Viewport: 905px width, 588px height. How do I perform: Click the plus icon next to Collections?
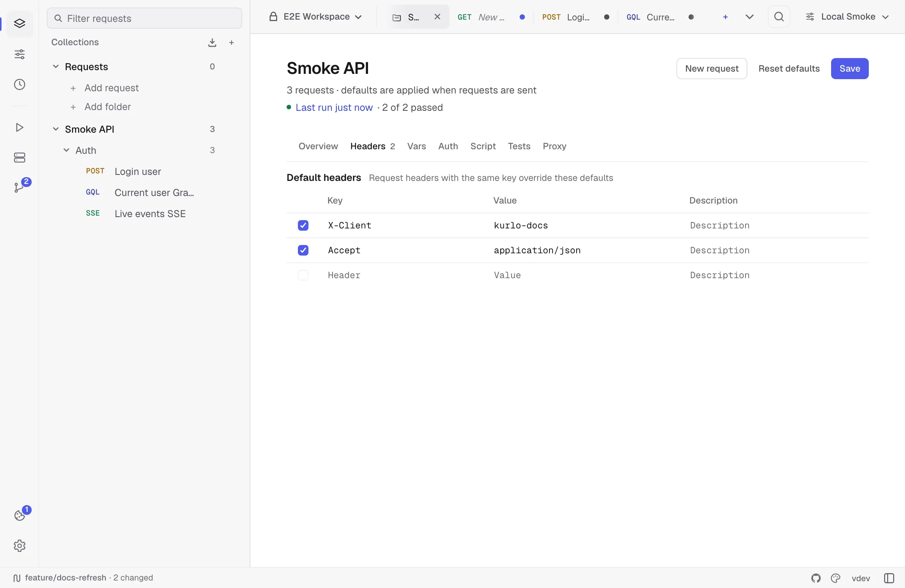pos(231,43)
